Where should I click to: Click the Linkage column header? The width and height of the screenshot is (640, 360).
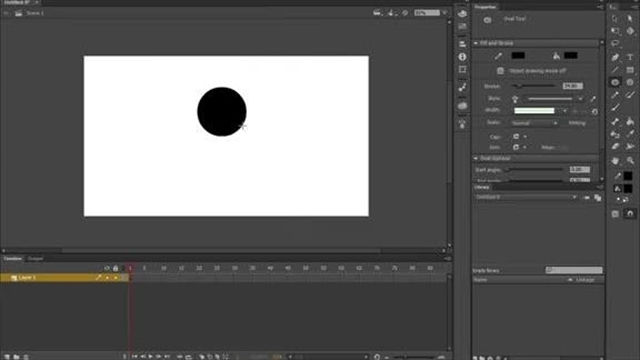[x=584, y=280]
